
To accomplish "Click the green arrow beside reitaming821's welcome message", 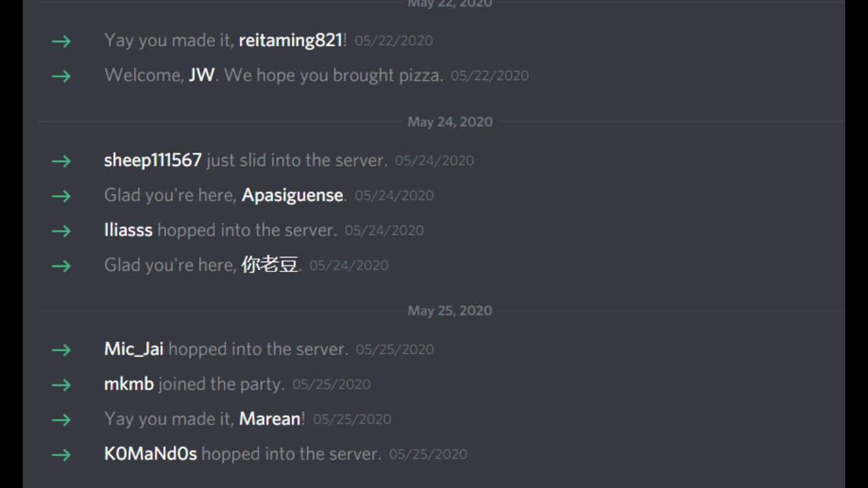I will click(x=61, y=41).
